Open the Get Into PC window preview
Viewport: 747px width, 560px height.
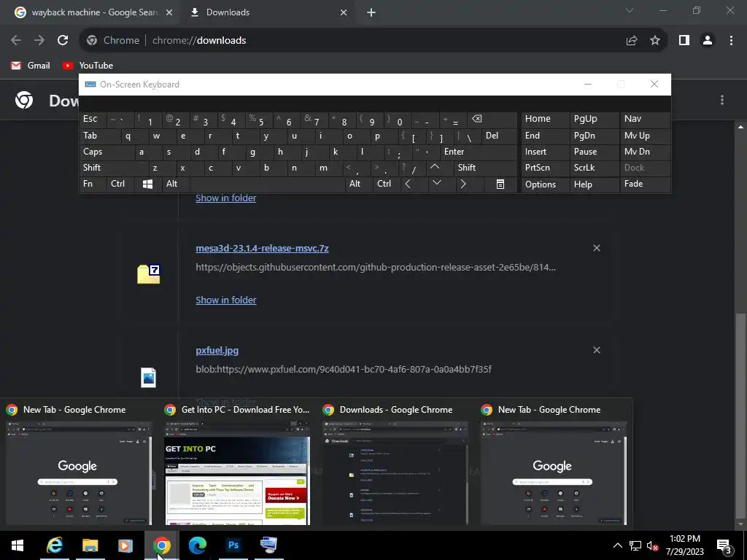tap(237, 464)
